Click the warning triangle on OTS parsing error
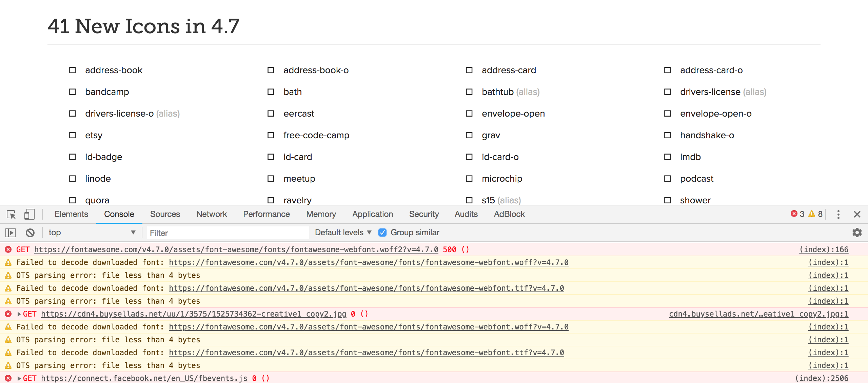This screenshot has height=383, width=868. point(8,275)
